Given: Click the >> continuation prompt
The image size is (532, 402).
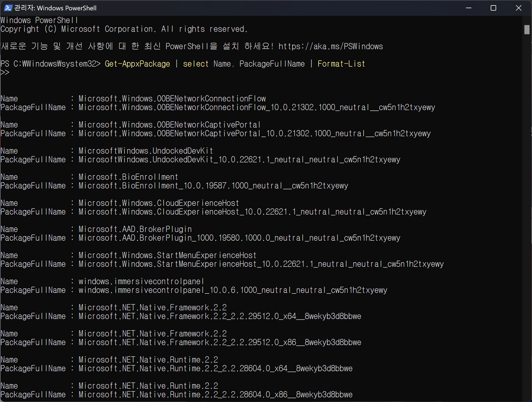Looking at the screenshot, I should [x=5, y=72].
